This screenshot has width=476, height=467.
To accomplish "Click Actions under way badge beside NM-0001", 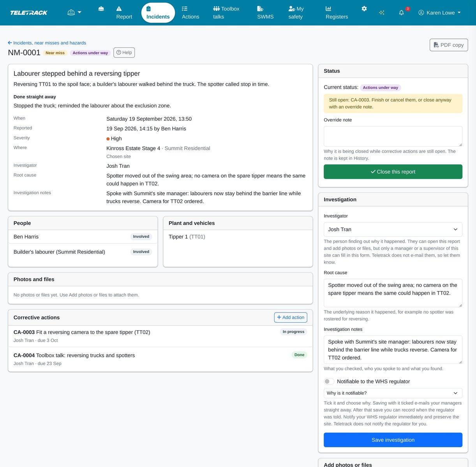I will pyautogui.click(x=90, y=53).
